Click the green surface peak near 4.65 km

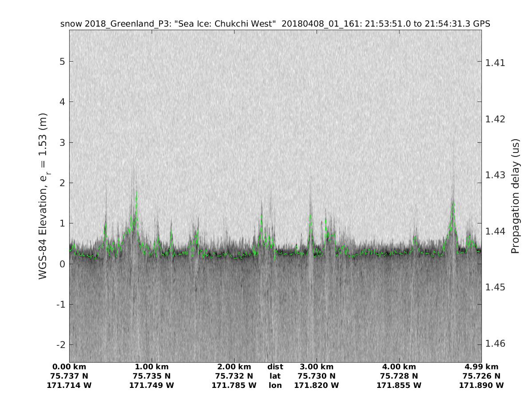[x=453, y=203]
